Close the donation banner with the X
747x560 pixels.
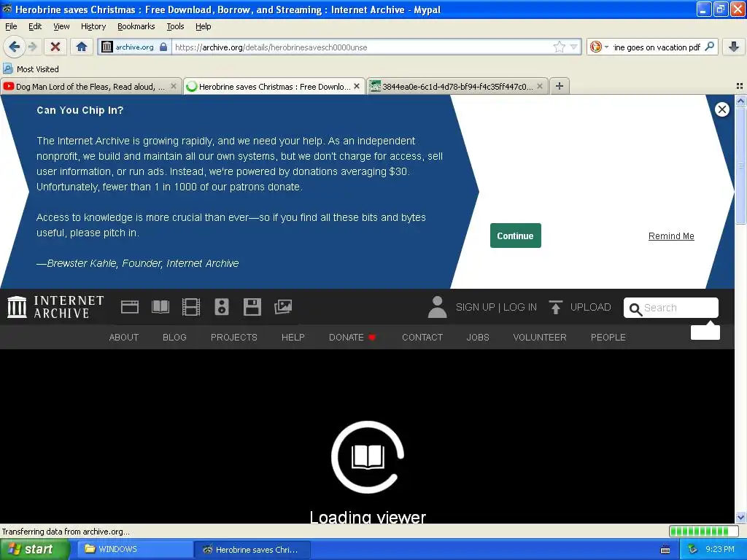pos(722,109)
